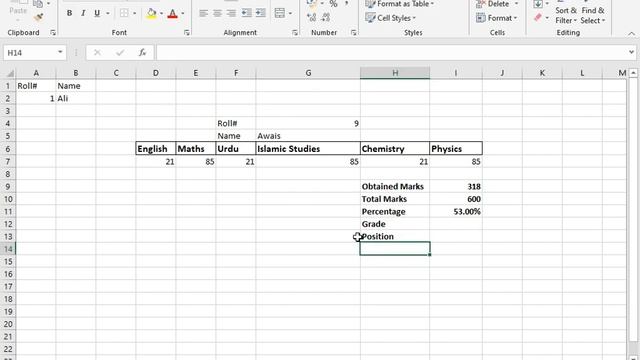The height and width of the screenshot is (360, 640).
Task: Open Find & Select menu
Action: pos(593,15)
